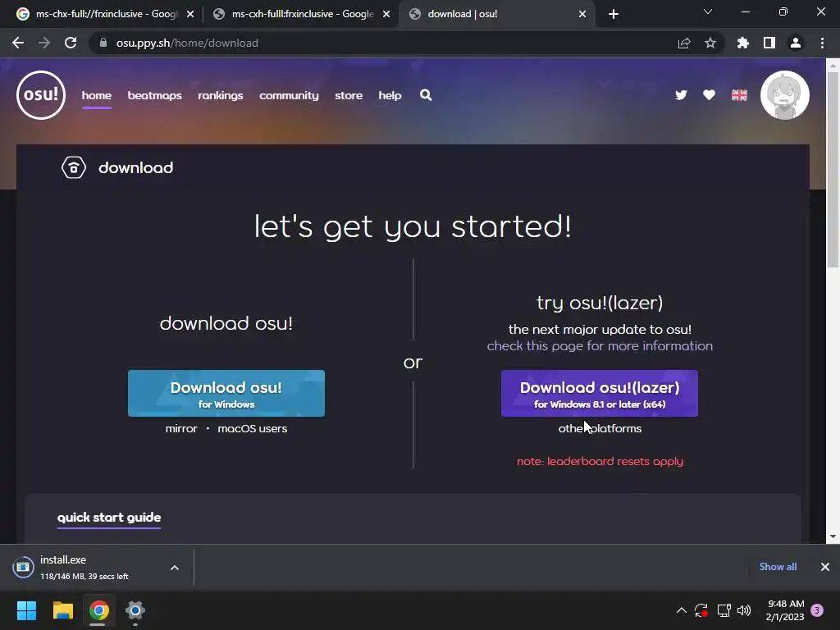Close the download | osu! tab
The image size is (840, 630).
click(582, 14)
